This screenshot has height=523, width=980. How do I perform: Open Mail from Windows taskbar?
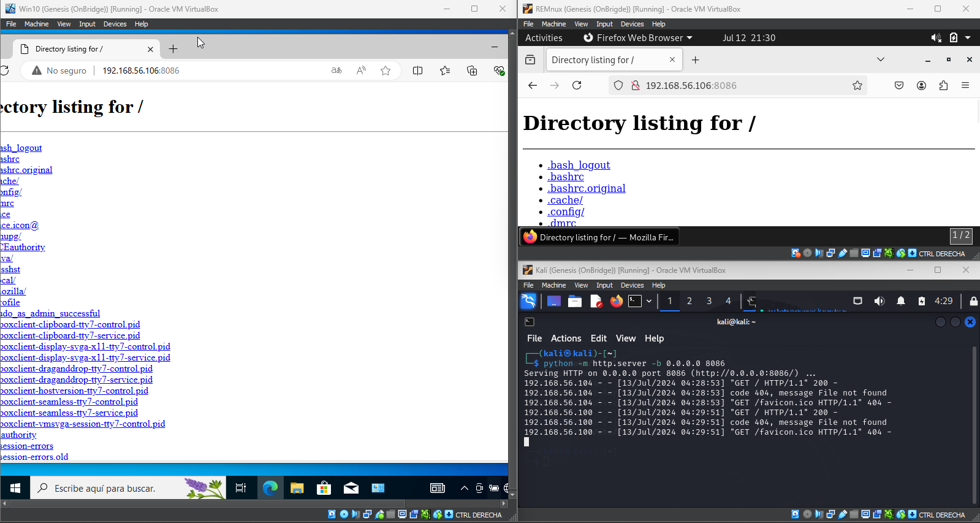(x=351, y=488)
